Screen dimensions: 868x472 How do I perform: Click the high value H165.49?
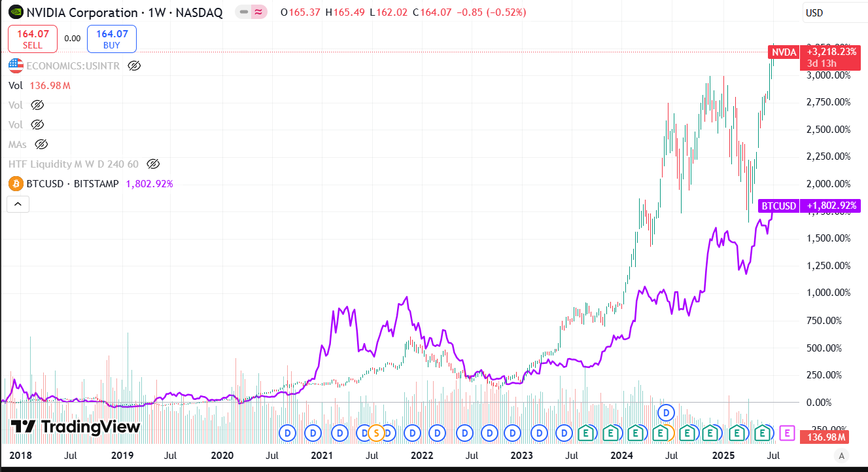tap(345, 12)
